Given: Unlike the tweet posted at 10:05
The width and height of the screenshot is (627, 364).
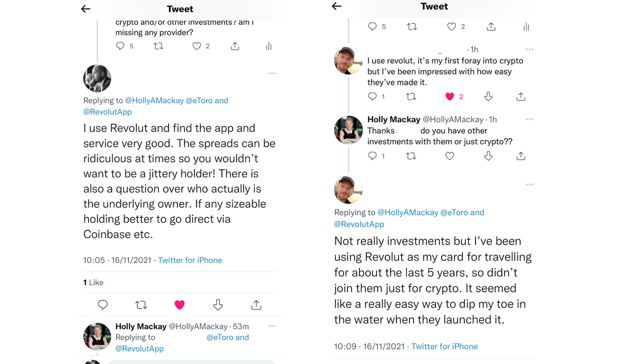Looking at the screenshot, I should tap(179, 305).
